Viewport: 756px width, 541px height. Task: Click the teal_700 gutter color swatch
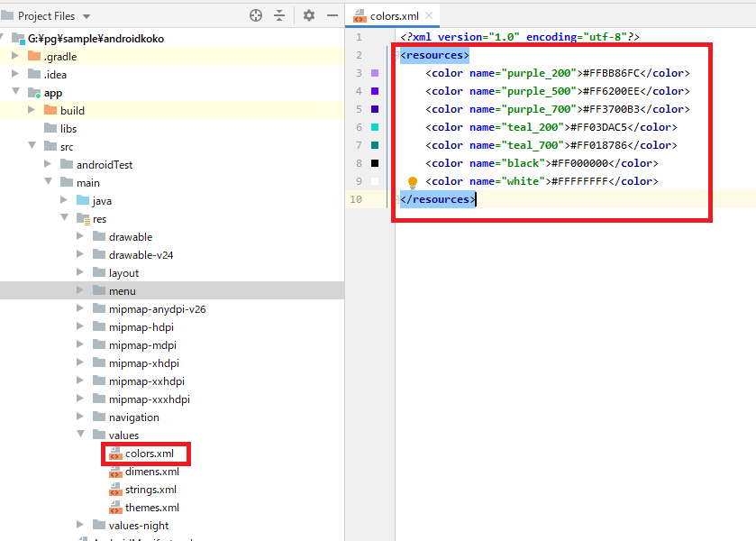point(375,145)
